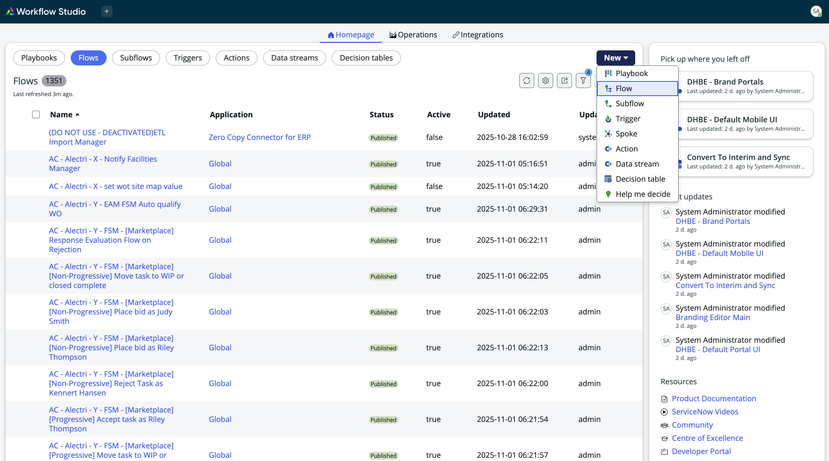Click the plus icon beside Workflow Studio
This screenshot has width=829, height=461.
[106, 12]
